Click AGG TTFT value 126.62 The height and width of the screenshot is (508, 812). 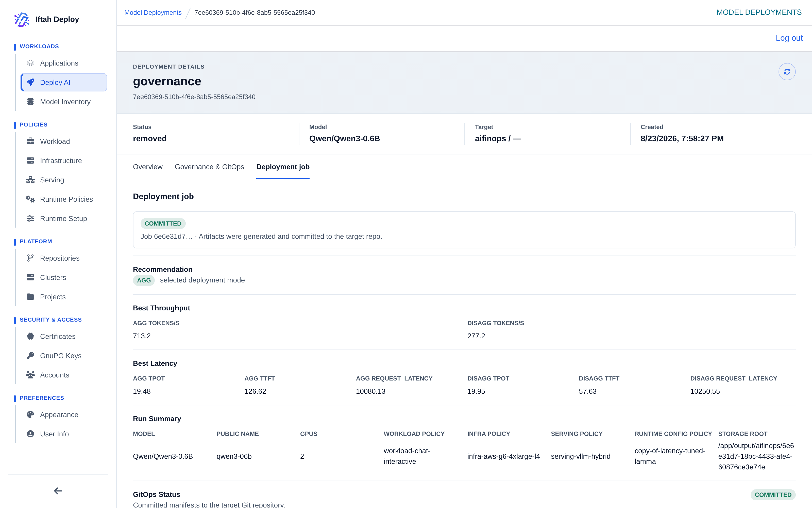[255, 391]
